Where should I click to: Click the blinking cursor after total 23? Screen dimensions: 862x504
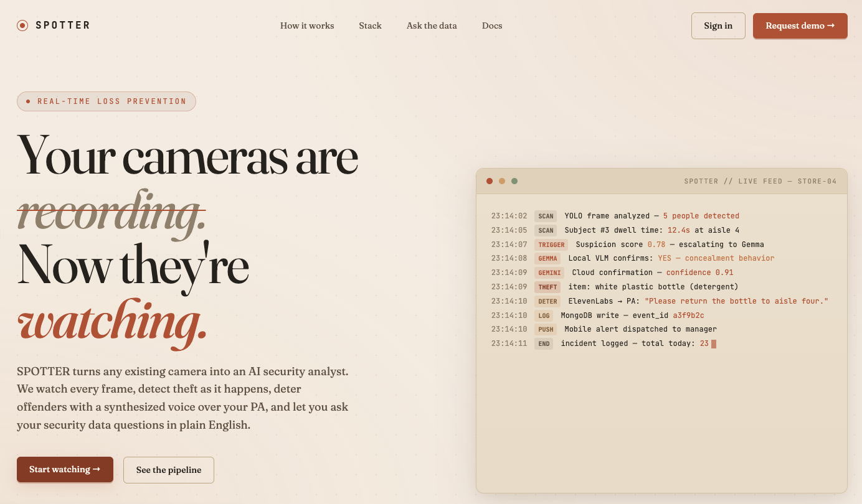pyautogui.click(x=714, y=343)
